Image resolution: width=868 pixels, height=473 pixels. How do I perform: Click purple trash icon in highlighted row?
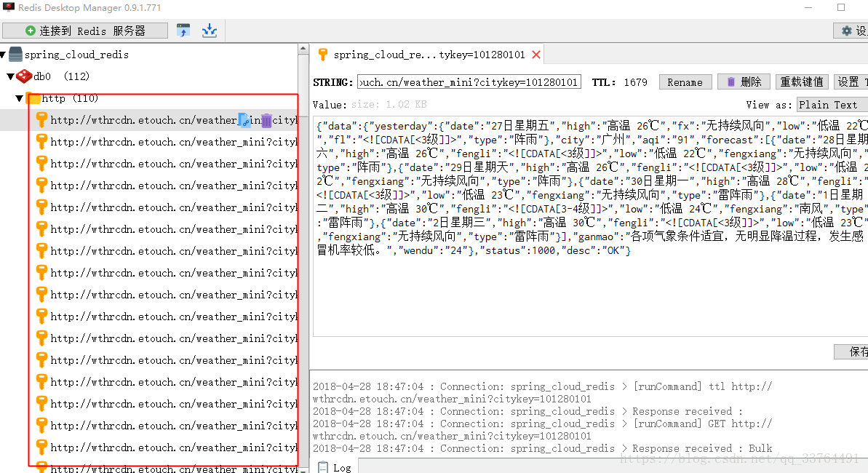[267, 120]
